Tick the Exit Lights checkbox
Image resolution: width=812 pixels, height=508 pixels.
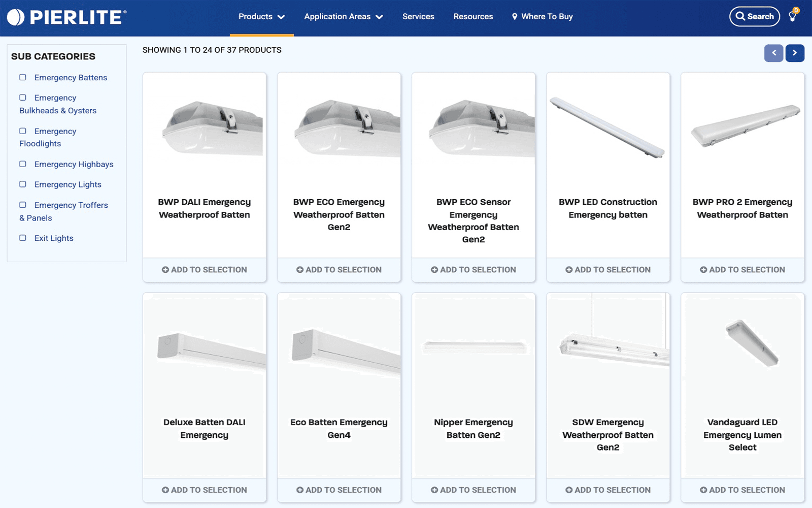coord(23,238)
